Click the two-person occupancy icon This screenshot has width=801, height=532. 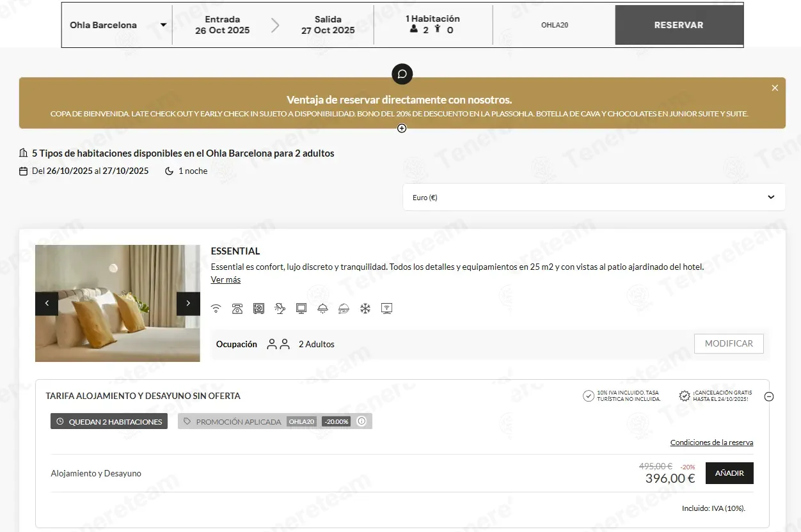(x=278, y=344)
